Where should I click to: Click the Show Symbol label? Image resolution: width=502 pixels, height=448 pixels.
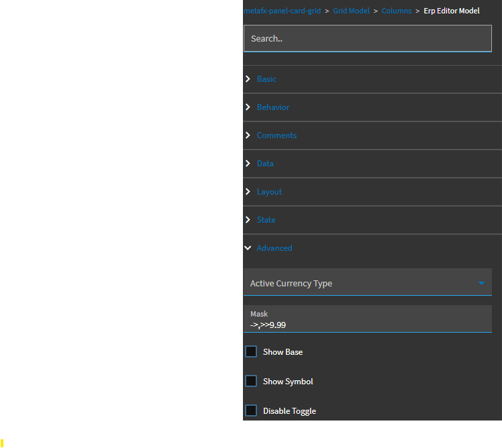[288, 382]
